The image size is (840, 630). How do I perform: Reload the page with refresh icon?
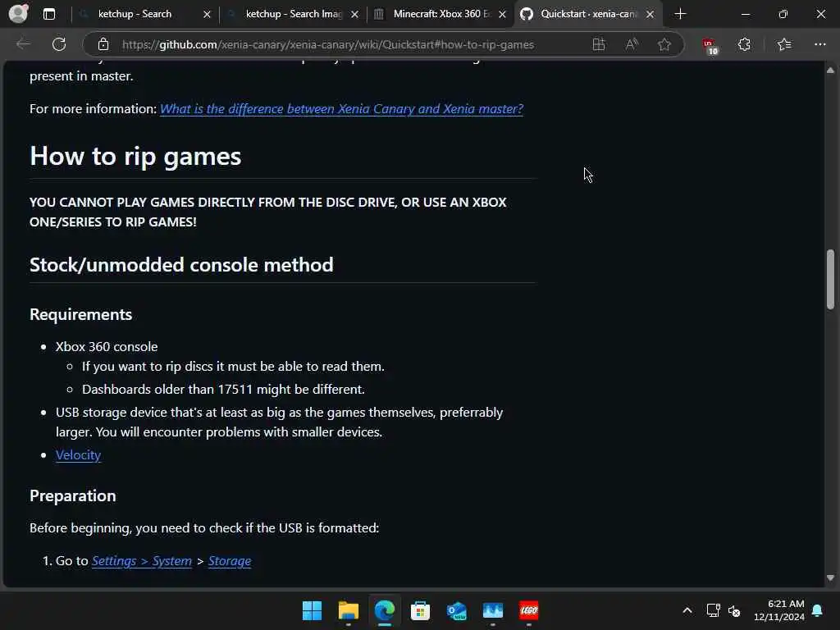pos(59,44)
